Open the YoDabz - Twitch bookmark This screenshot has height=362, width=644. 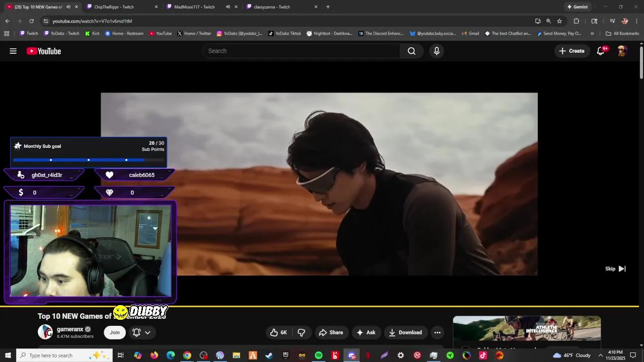coord(61,34)
